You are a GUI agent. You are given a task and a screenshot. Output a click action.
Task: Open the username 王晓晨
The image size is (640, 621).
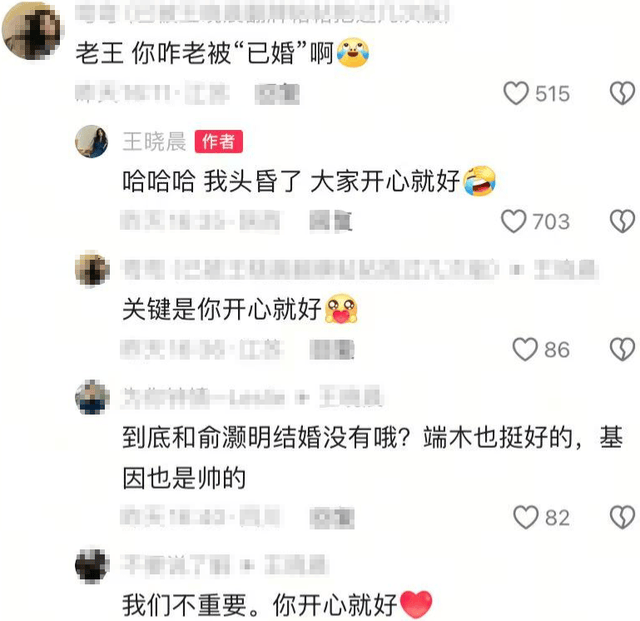point(154,142)
